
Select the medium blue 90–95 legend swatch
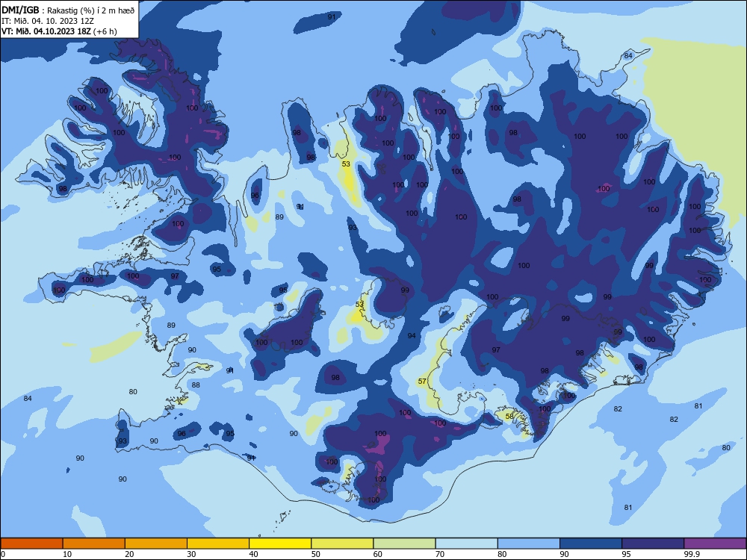591,544
